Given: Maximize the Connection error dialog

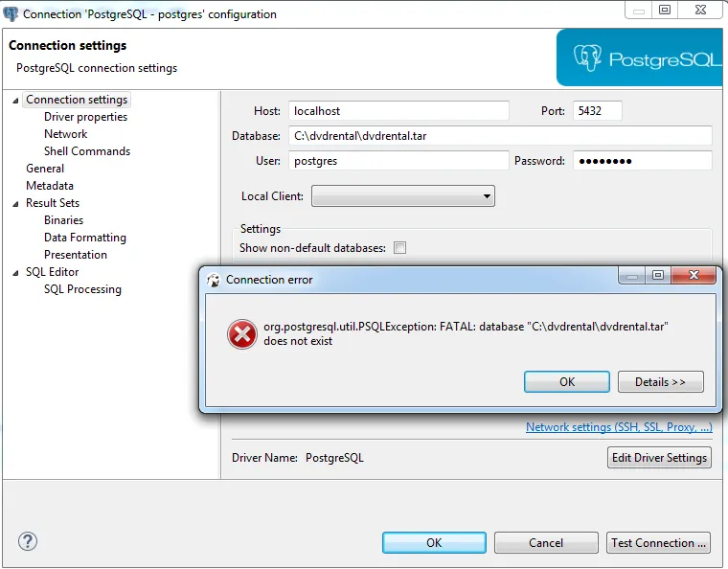Looking at the screenshot, I should click(658, 275).
